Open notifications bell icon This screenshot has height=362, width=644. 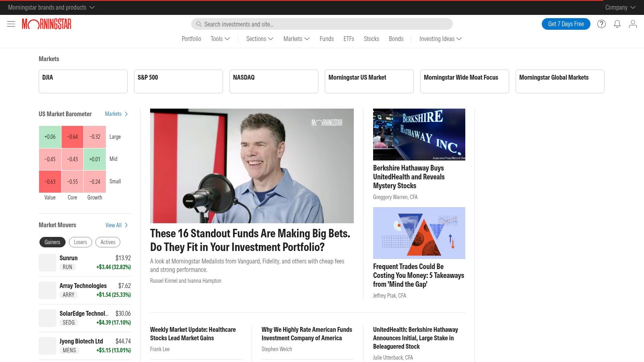click(617, 24)
